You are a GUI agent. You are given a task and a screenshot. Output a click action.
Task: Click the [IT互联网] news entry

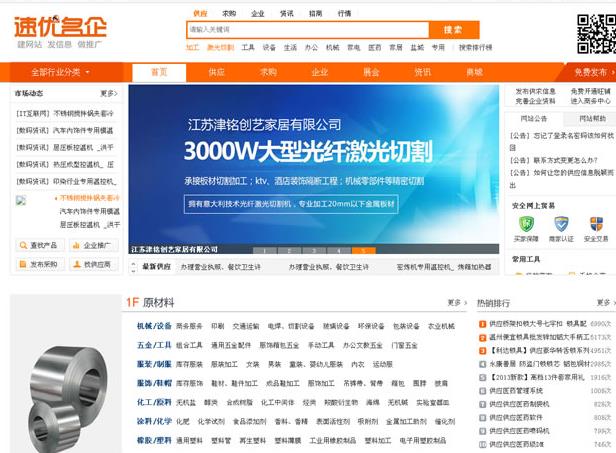[x=64, y=114]
